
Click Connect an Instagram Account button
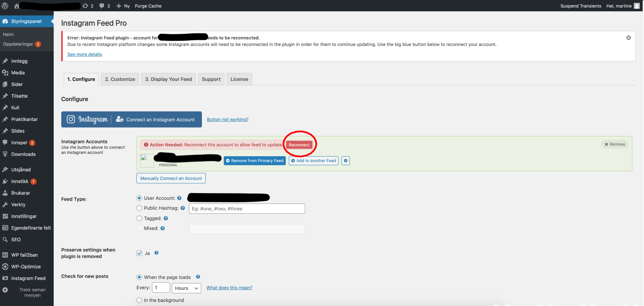(131, 119)
